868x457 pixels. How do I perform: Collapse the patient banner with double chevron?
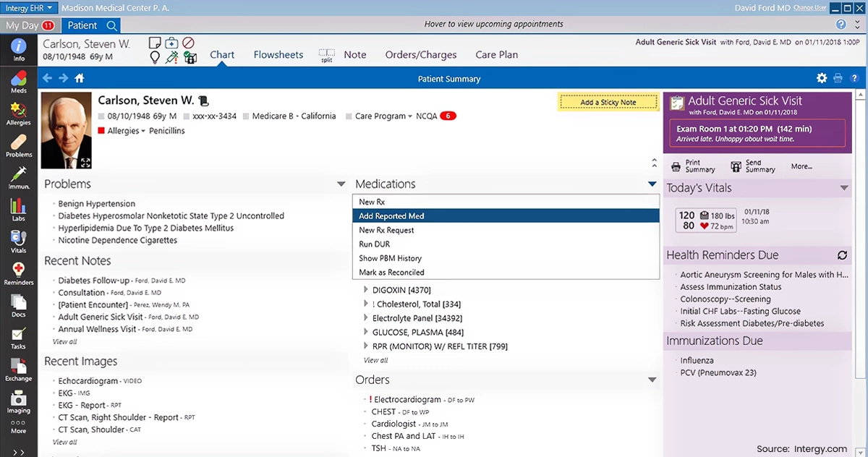point(654,163)
